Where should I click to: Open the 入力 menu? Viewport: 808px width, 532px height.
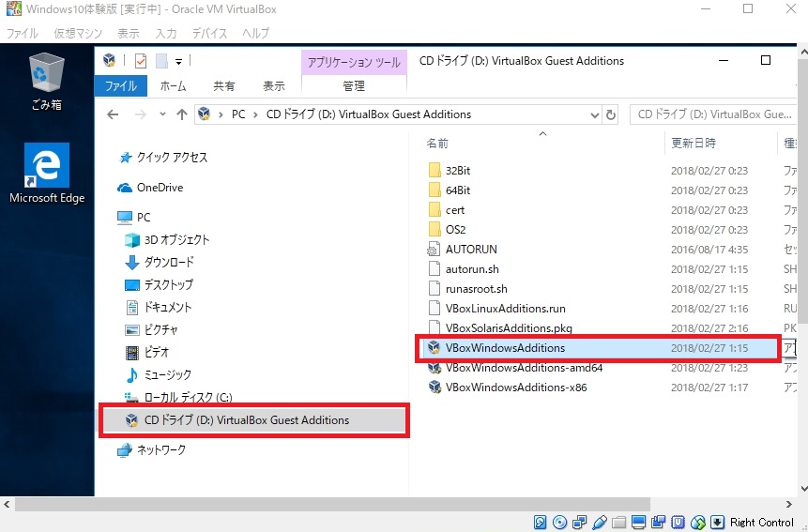[x=166, y=33]
